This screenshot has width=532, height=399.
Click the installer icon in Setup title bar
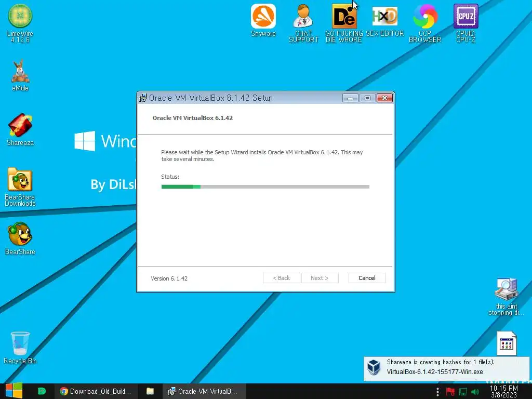143,98
